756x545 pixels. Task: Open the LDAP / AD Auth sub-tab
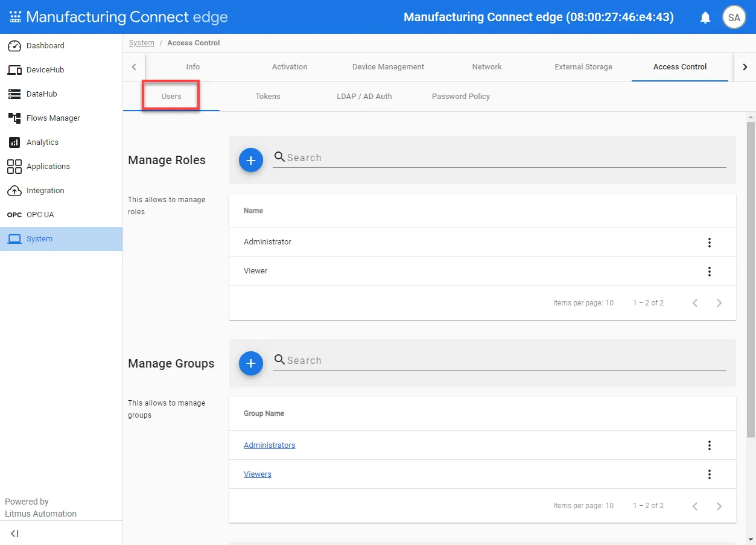tap(364, 97)
